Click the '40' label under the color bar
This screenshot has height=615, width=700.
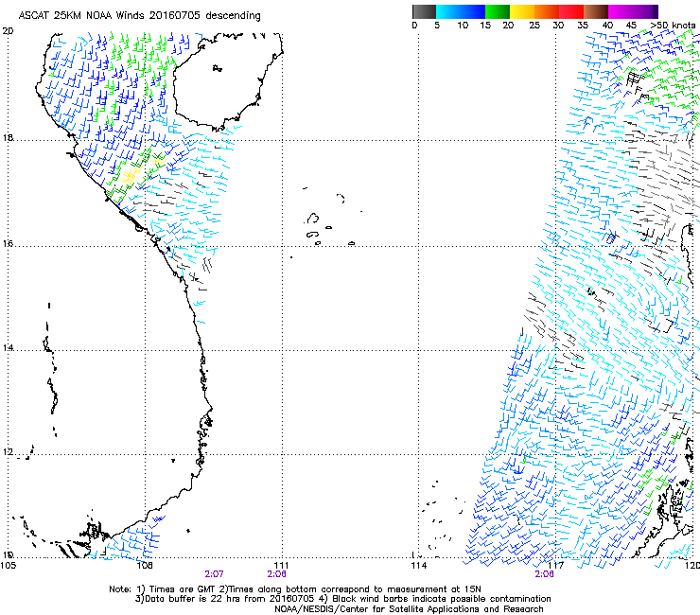pos(607,26)
